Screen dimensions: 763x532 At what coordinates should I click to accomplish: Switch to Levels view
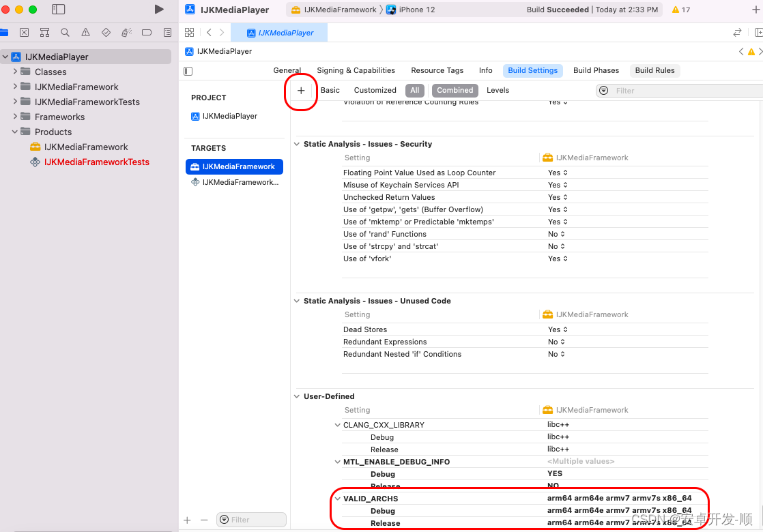point(498,91)
